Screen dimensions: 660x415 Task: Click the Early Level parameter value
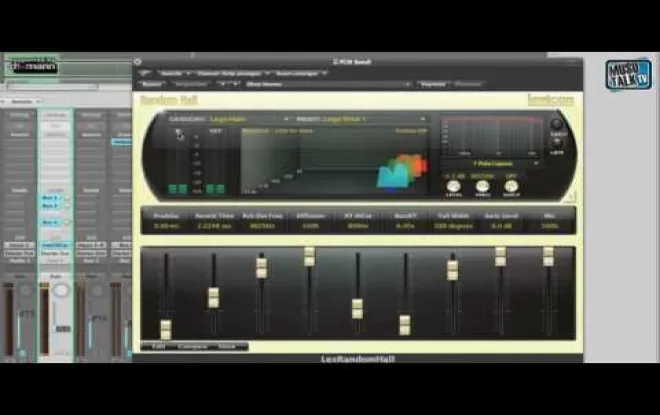501,226
